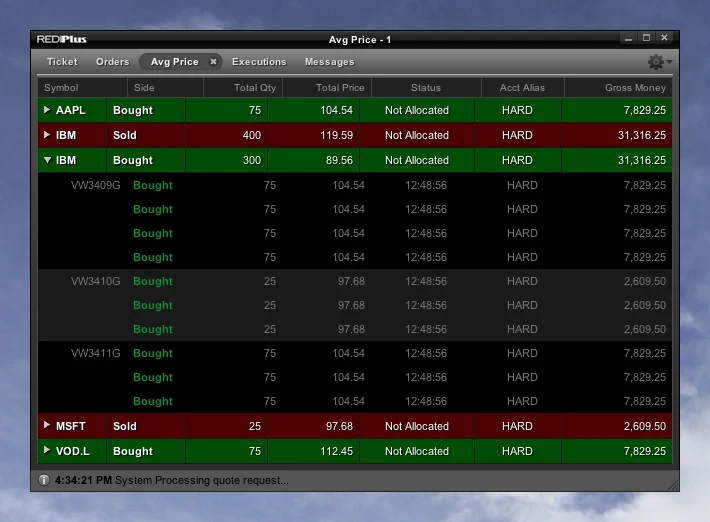Click the 97.68 price in VW3410G row
This screenshot has width=710, height=522.
(351, 281)
